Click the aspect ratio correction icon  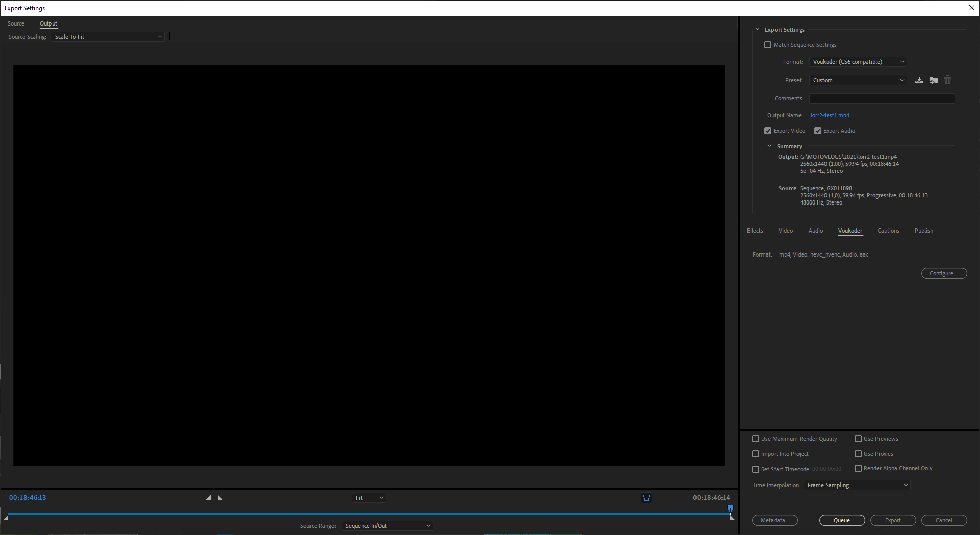click(646, 498)
